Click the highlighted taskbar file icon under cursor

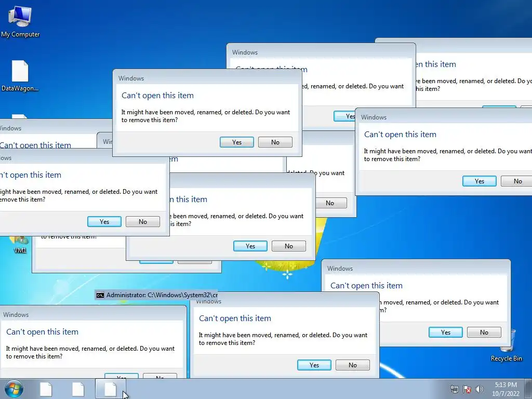pos(110,389)
